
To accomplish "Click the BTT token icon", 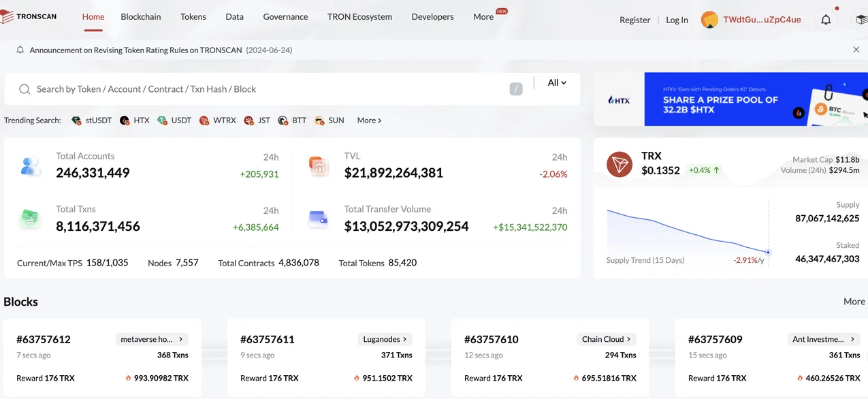I will (283, 121).
